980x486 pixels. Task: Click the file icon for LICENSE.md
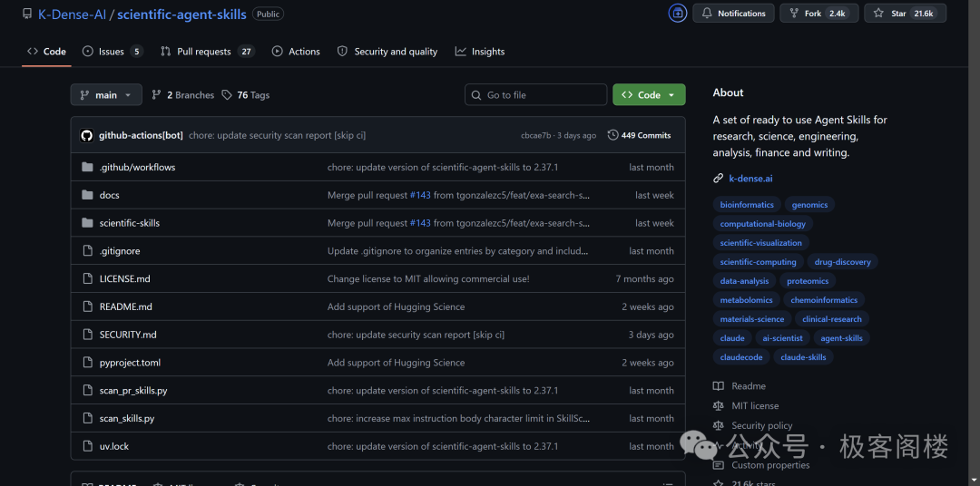pos(87,278)
